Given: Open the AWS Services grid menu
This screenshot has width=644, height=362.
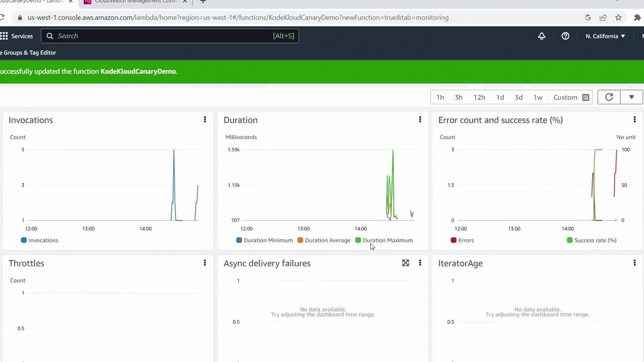Looking at the screenshot, I should tap(5, 36).
